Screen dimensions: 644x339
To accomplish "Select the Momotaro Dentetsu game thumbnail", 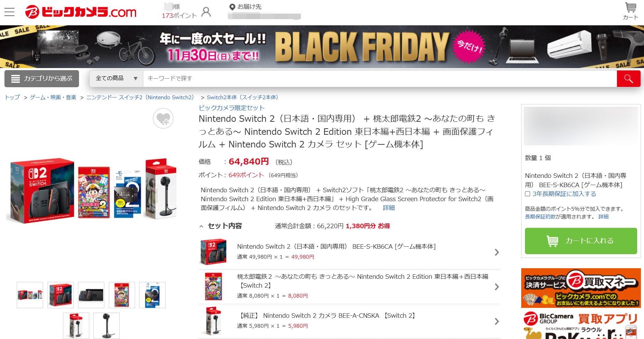I will [122, 295].
